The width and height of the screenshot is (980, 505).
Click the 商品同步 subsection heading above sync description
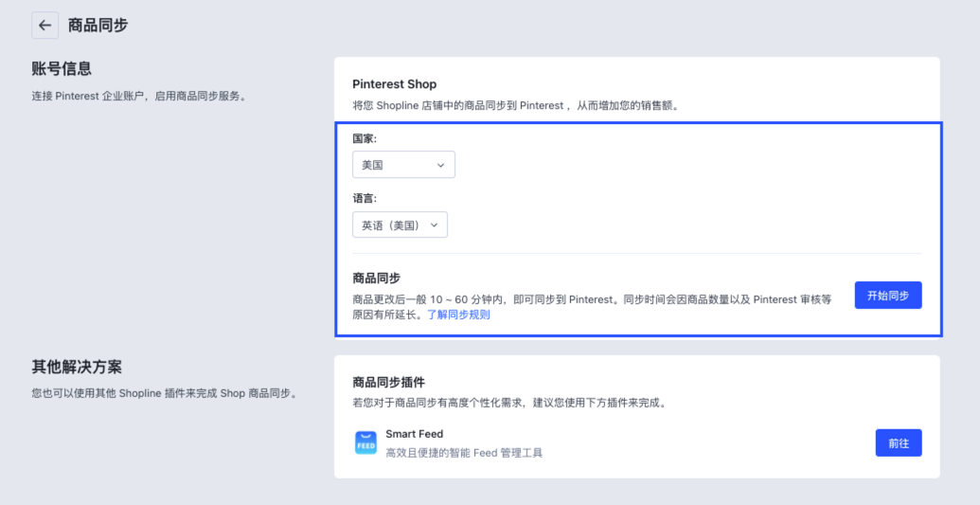pyautogui.click(x=377, y=278)
